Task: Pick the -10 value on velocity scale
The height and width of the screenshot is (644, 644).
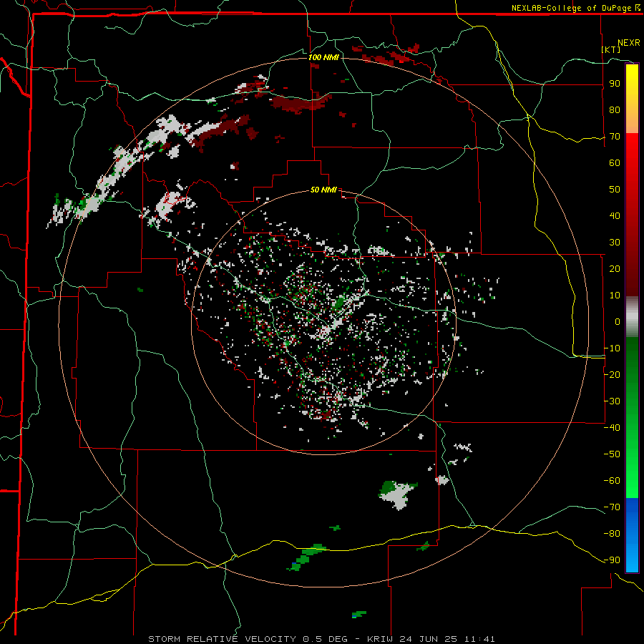Action: tap(612, 348)
